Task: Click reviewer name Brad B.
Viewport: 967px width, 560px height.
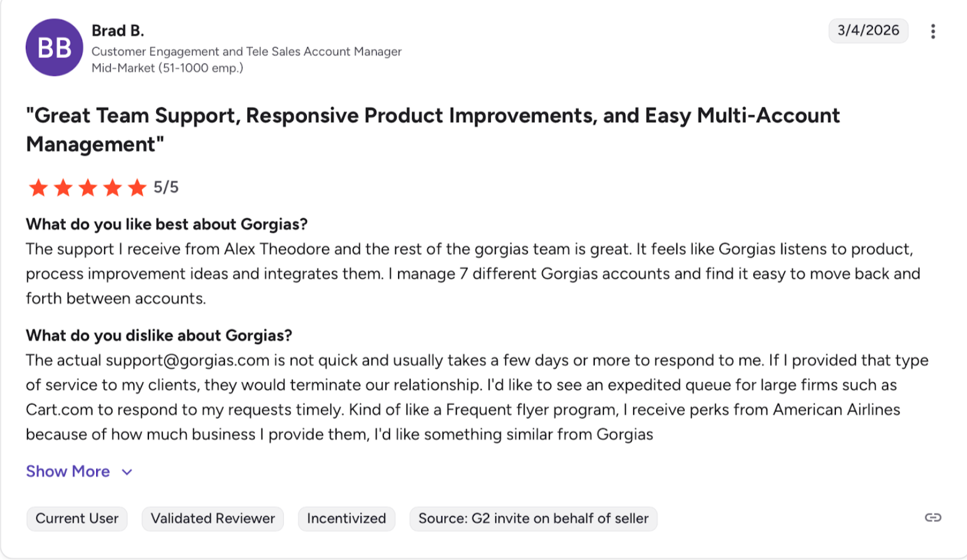Action: pos(118,30)
